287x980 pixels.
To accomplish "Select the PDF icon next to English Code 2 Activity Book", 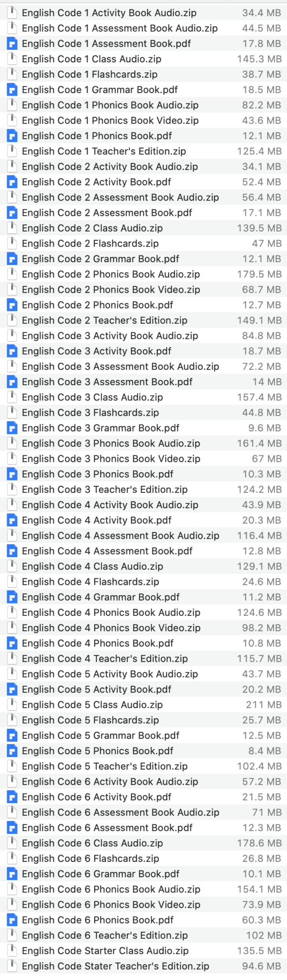I will point(12,182).
